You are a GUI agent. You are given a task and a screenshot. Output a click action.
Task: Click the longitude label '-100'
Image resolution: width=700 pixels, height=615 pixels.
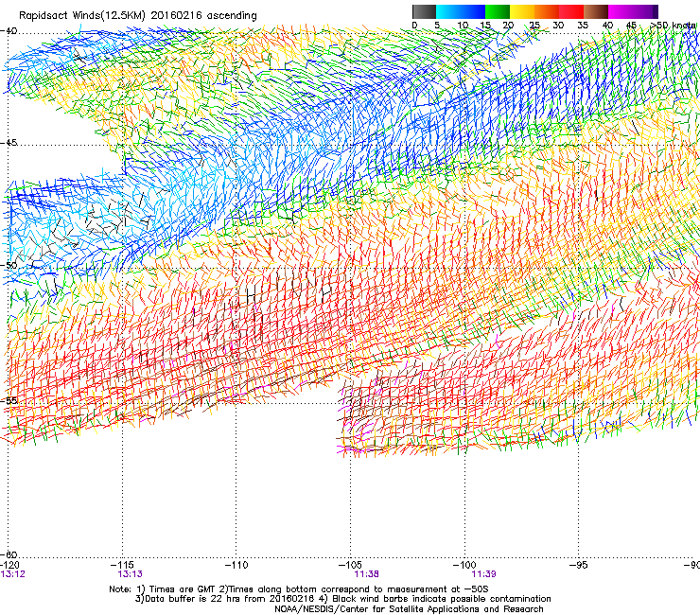464,566
